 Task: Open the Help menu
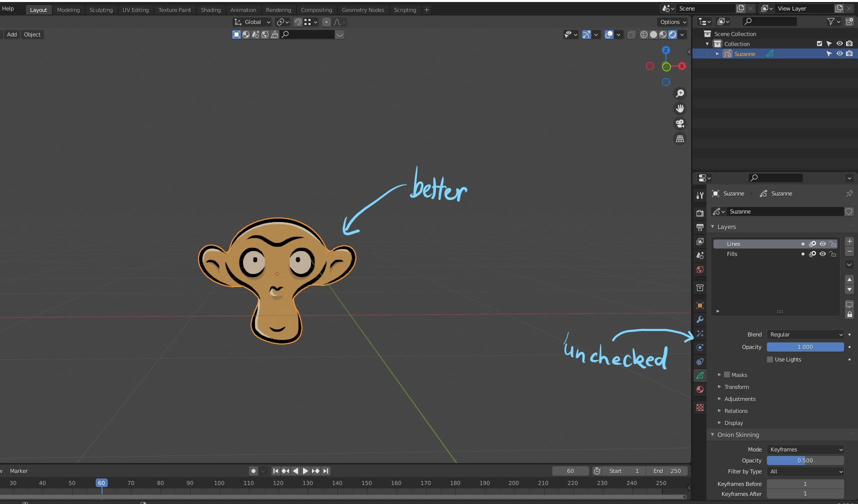click(x=8, y=8)
